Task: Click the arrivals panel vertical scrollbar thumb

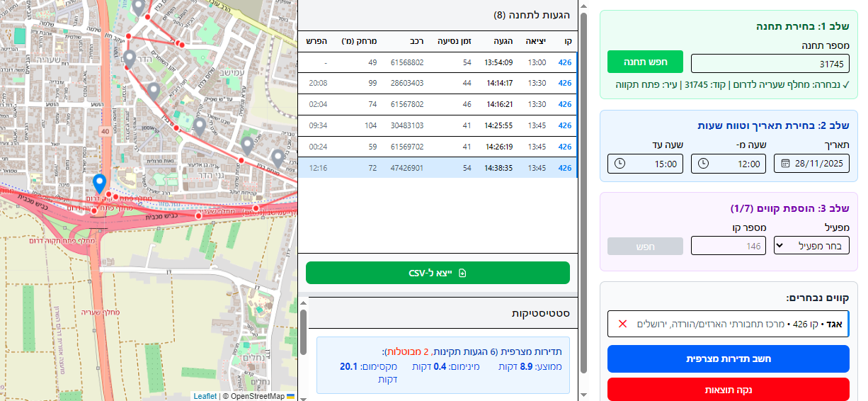Action: pos(583,191)
